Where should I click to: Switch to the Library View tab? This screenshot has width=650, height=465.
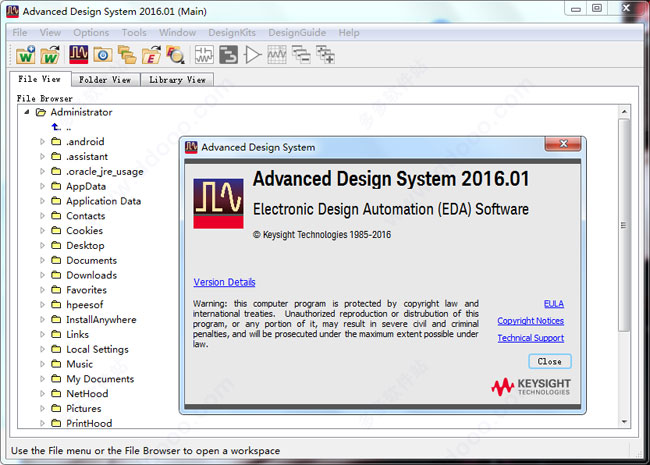177,80
